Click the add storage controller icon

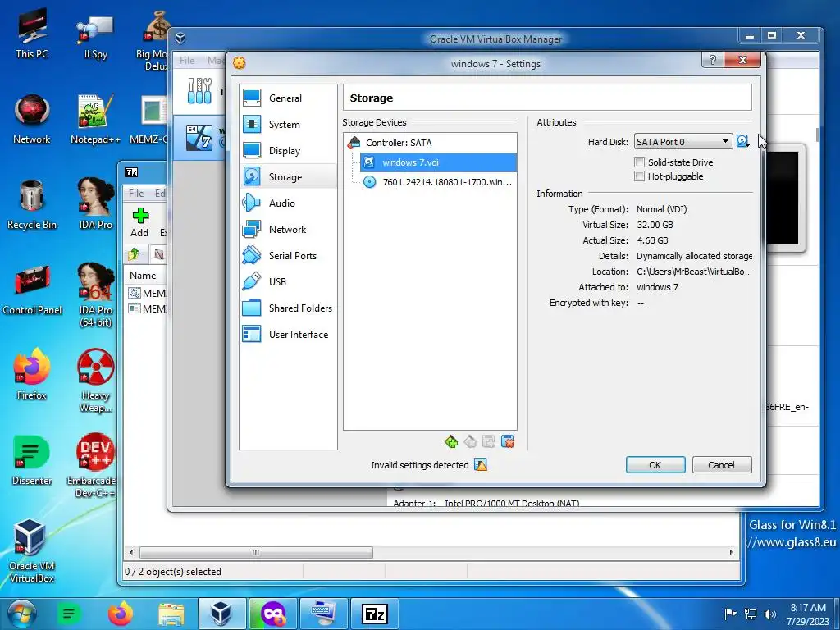[x=451, y=441]
